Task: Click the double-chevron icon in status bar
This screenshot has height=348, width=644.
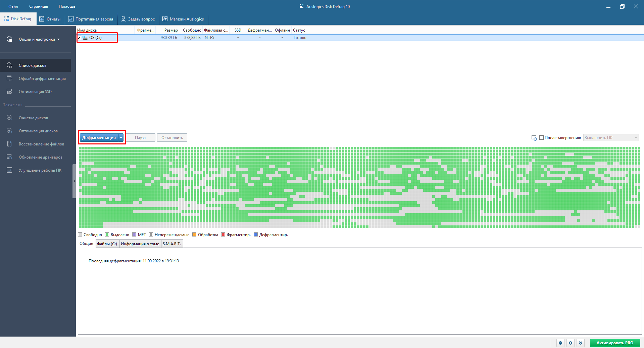Action: point(580,343)
